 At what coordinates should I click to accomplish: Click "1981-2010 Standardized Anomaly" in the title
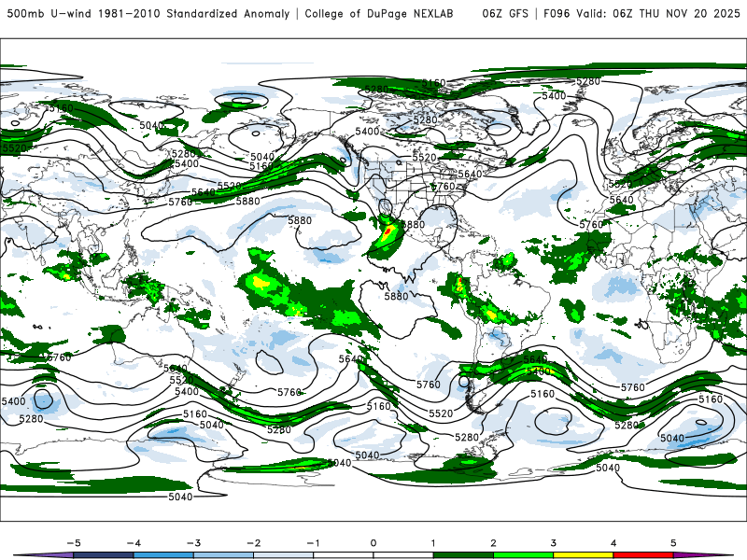pyautogui.click(x=194, y=14)
